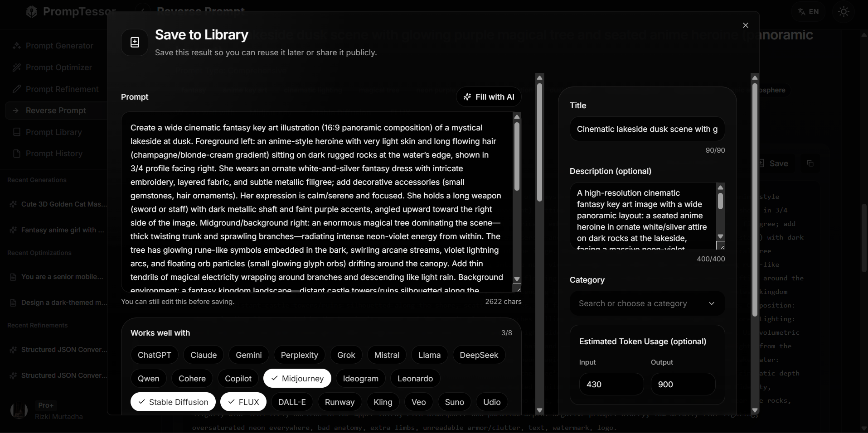Click the Save to Library header icon
Viewport: 868px width, 433px height.
click(x=135, y=43)
